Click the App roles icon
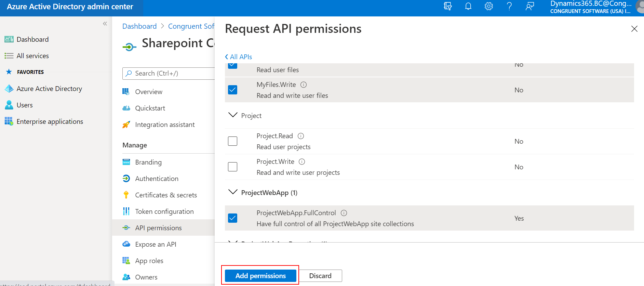The height and width of the screenshot is (286, 644). 126,261
